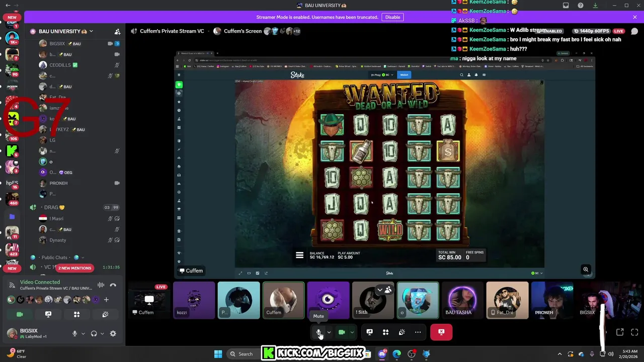Expand the BAU UNIVERSITY server menu
644x362 pixels.
pyautogui.click(x=66, y=31)
